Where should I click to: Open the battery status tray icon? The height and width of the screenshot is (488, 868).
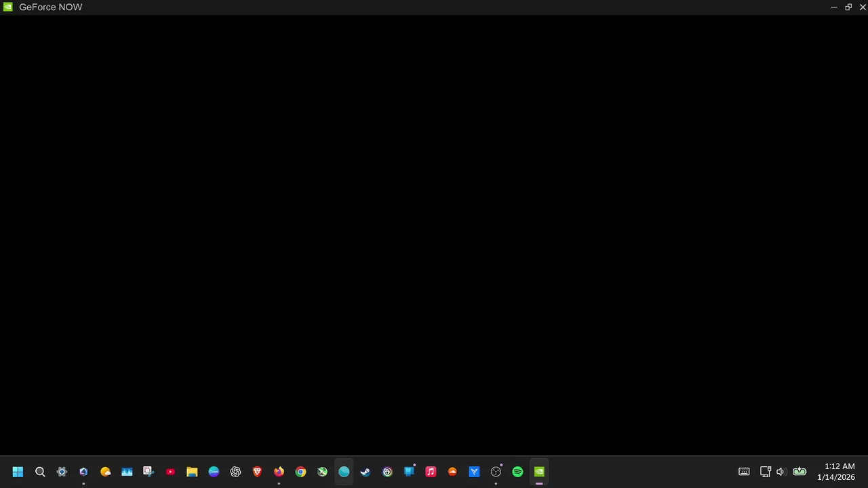coord(800,472)
